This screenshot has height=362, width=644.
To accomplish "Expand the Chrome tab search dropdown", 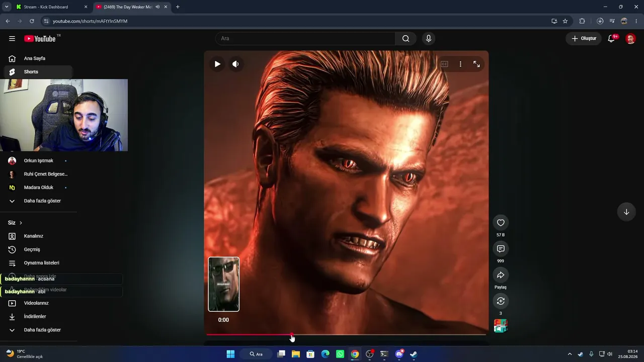I will pyautogui.click(x=7, y=7).
